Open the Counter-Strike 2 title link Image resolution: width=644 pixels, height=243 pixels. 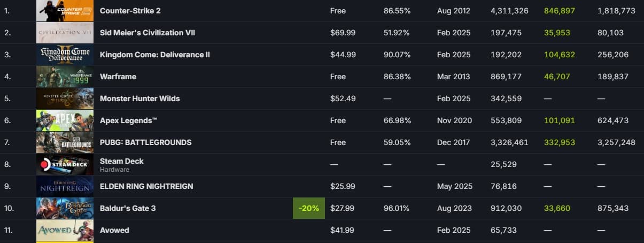(x=130, y=11)
